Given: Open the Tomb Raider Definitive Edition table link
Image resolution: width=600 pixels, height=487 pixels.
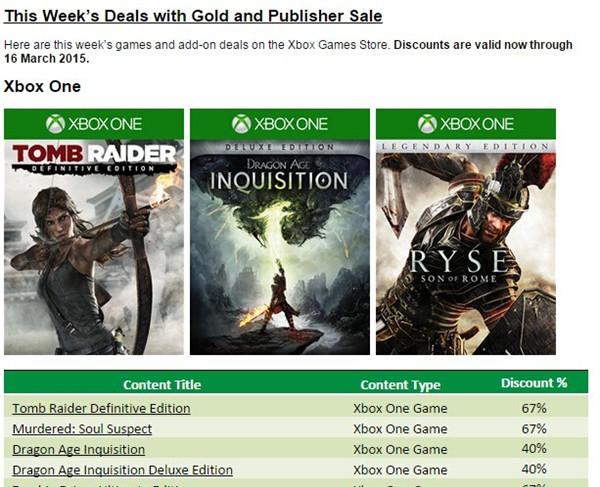Looking at the screenshot, I should [x=101, y=409].
